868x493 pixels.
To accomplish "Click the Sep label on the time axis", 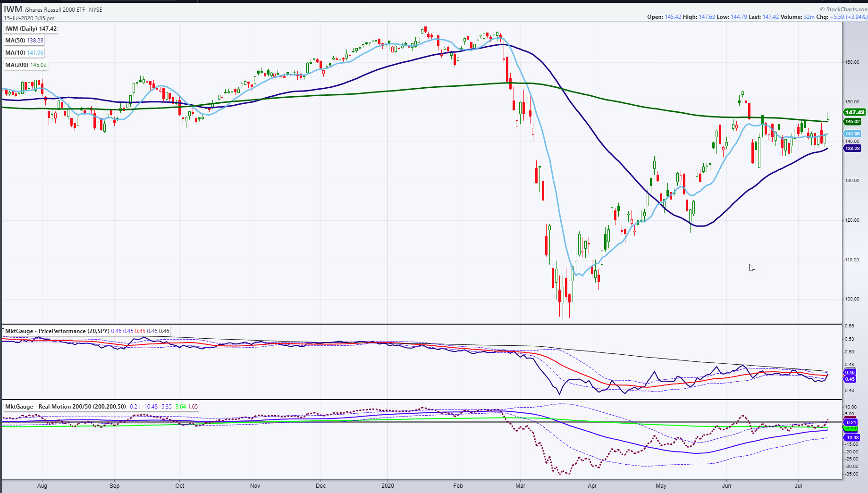I will (x=114, y=486).
